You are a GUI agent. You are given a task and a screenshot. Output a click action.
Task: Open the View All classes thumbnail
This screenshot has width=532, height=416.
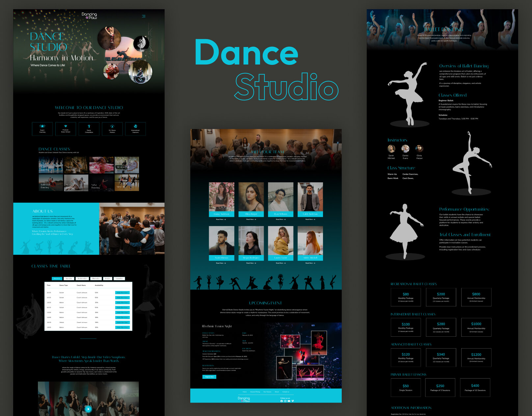pyautogui.click(x=127, y=183)
